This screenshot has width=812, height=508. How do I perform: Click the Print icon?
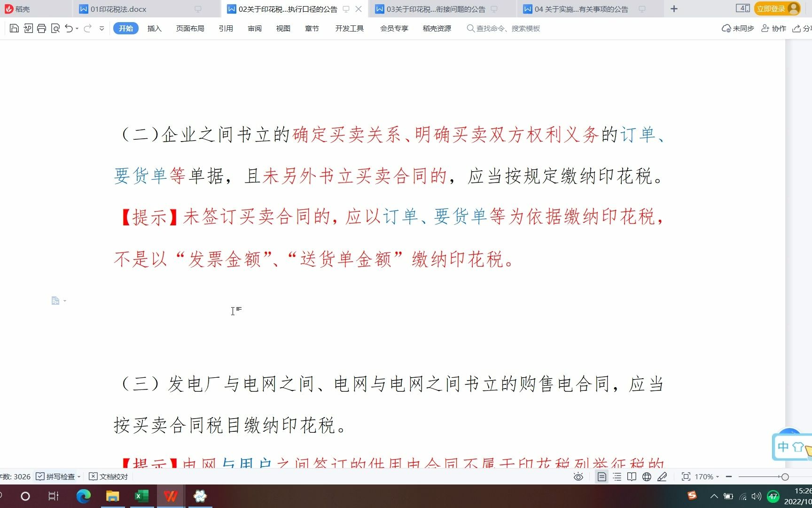(x=41, y=29)
